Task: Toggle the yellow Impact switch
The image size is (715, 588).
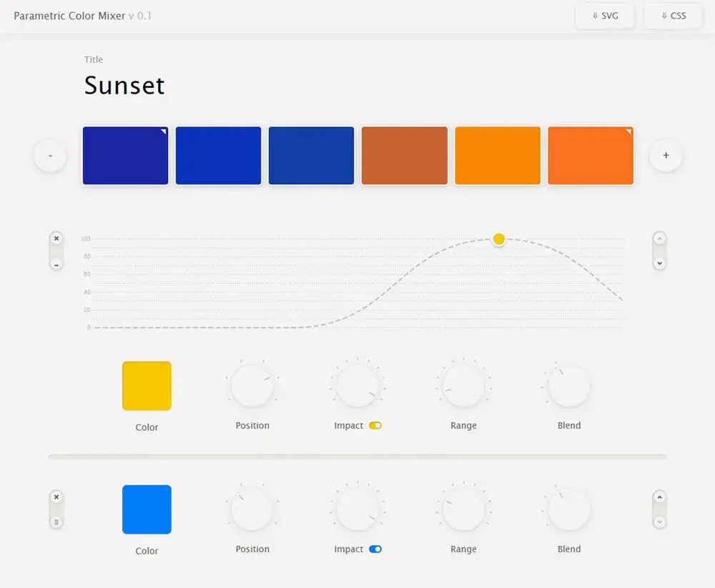Action: coord(375,426)
